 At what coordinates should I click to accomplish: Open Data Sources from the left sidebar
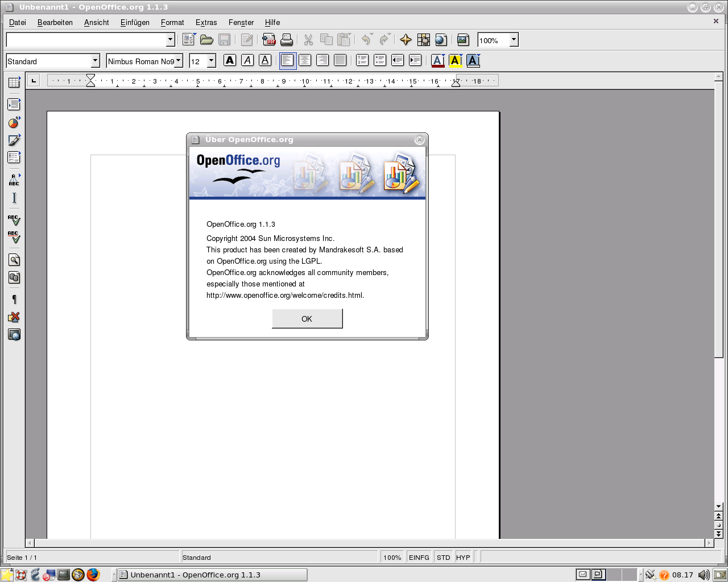click(x=14, y=278)
